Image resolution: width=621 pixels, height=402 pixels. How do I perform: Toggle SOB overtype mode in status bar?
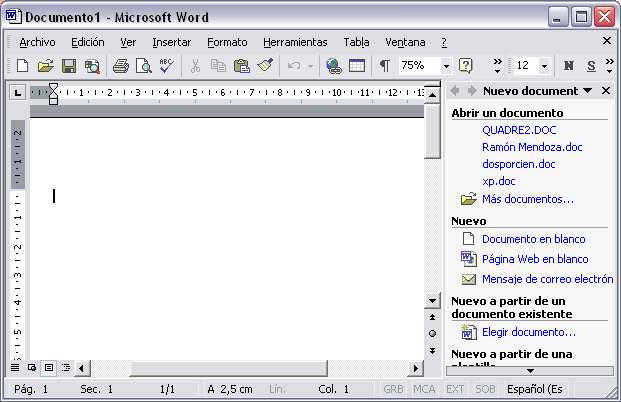coord(485,389)
